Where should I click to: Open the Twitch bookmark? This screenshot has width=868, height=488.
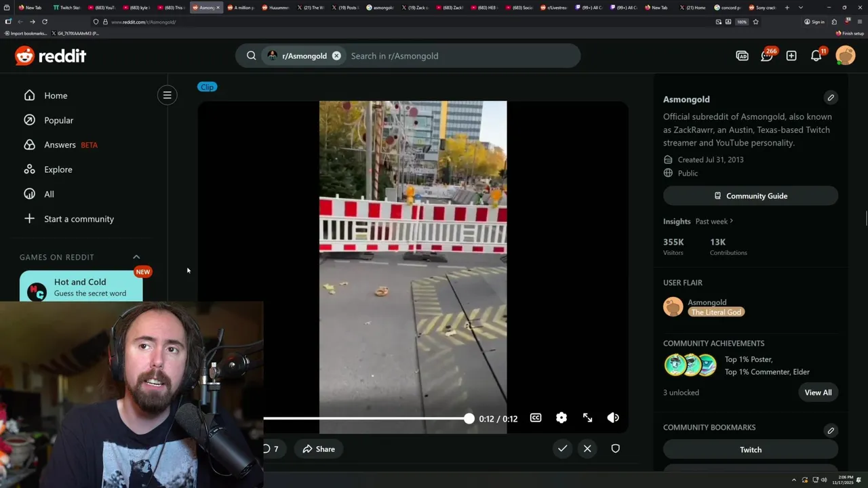click(751, 449)
